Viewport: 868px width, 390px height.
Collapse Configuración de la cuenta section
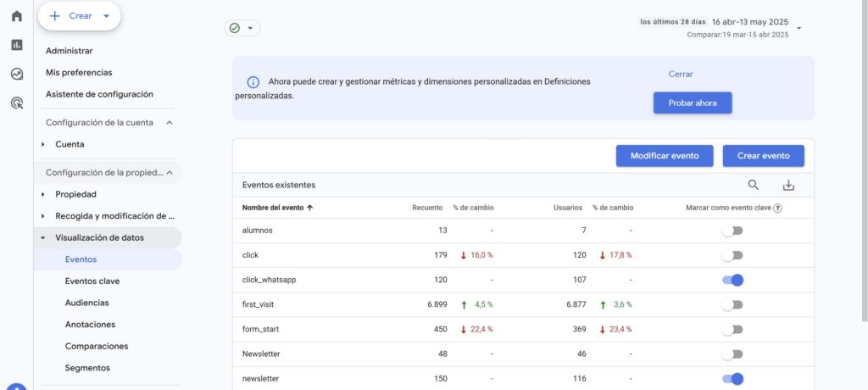pos(169,123)
